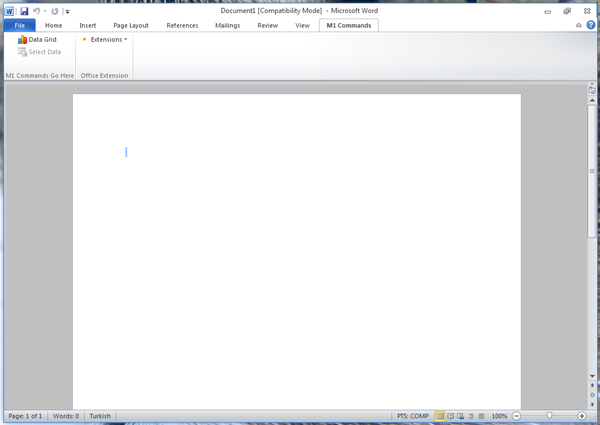Click the Turkish language indicator
The height and width of the screenshot is (425, 600).
[100, 416]
